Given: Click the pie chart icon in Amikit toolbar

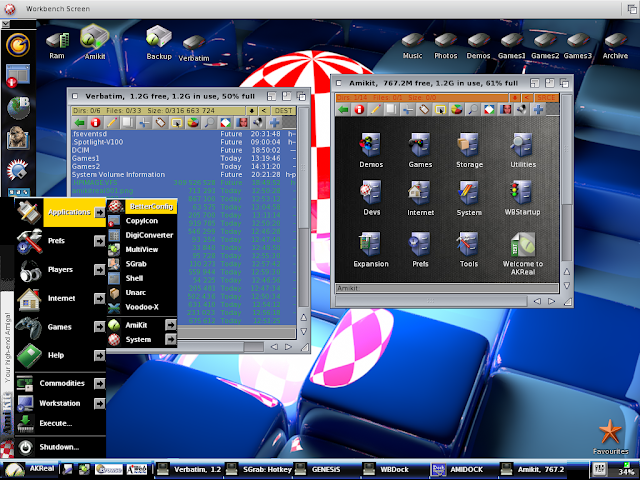Looking at the screenshot, I should [x=456, y=109].
